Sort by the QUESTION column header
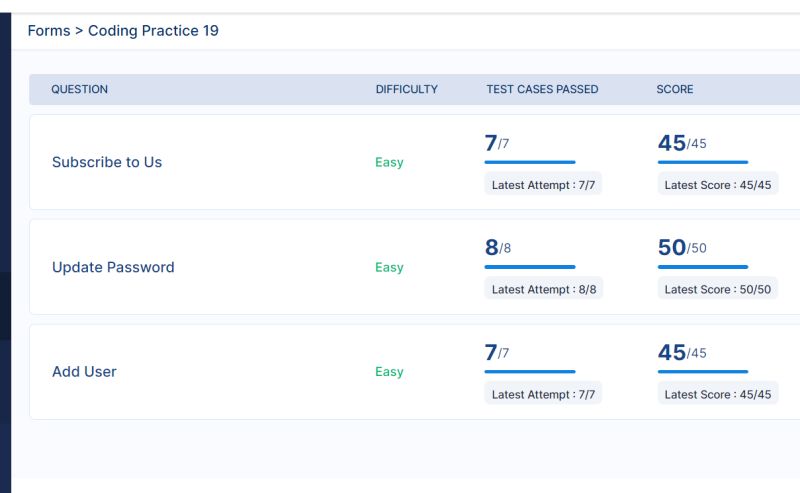The height and width of the screenshot is (493, 800). tap(79, 89)
